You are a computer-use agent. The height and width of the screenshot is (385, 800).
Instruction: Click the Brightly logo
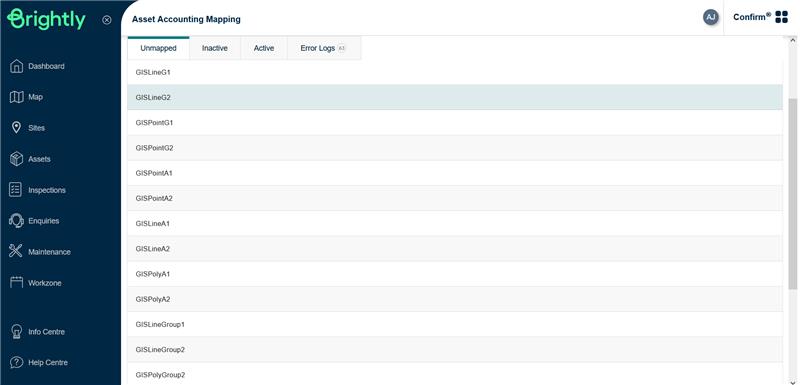46,19
